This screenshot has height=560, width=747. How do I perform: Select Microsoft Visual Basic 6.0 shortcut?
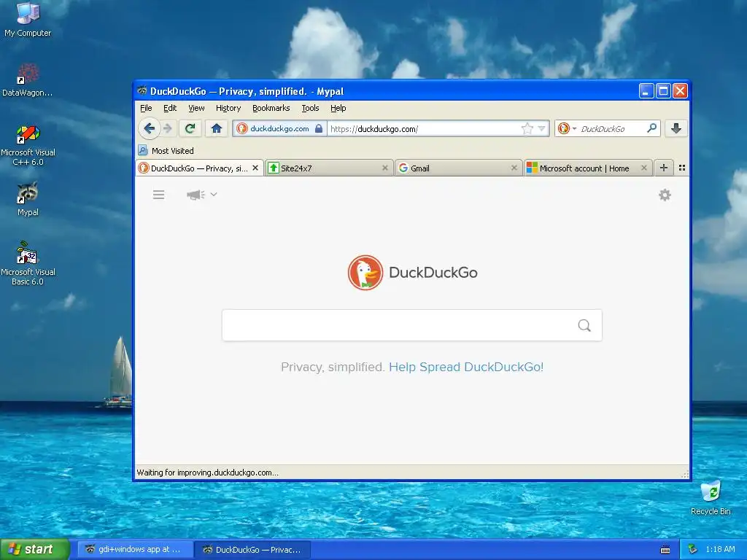tap(28, 263)
